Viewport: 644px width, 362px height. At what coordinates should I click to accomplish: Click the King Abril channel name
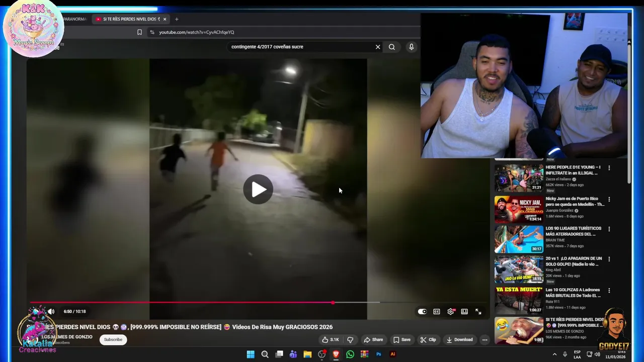(554, 270)
